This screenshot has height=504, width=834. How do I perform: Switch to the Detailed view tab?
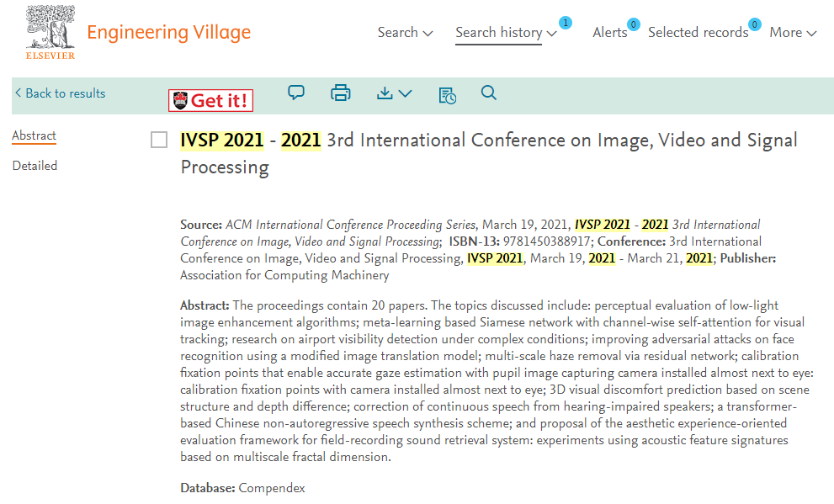click(x=35, y=166)
